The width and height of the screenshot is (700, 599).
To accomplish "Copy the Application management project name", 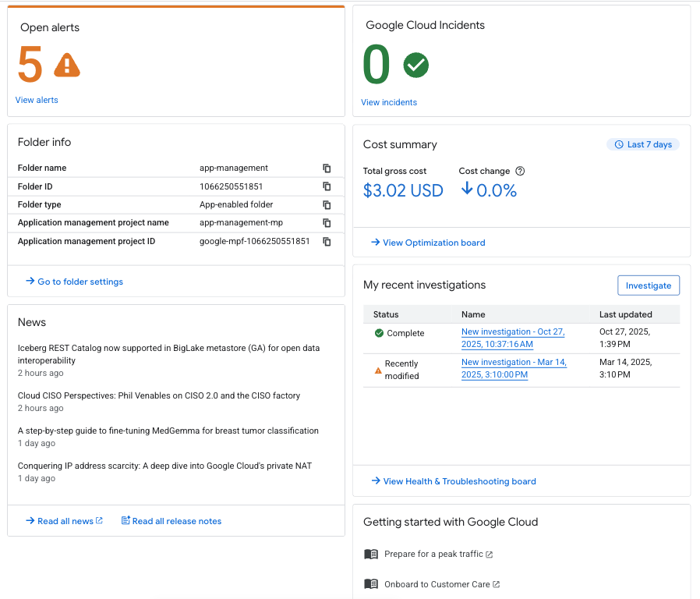I will point(327,223).
